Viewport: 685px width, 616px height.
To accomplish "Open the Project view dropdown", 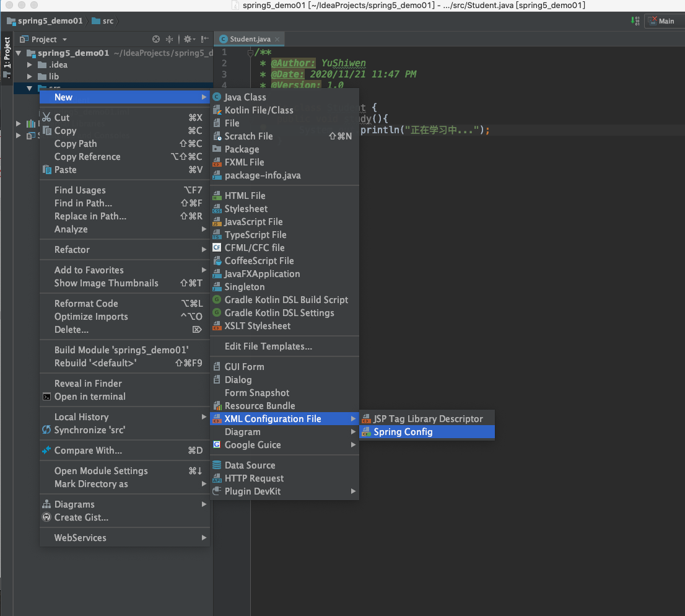I will point(64,40).
